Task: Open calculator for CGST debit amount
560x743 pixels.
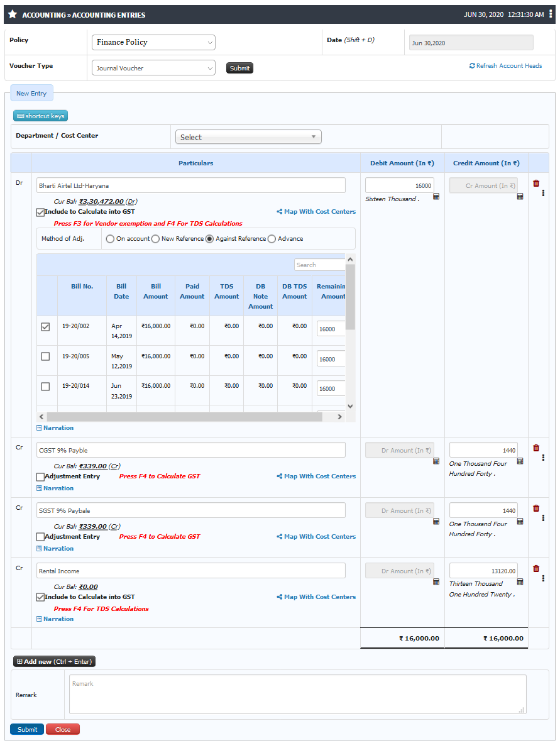Action: [436, 461]
